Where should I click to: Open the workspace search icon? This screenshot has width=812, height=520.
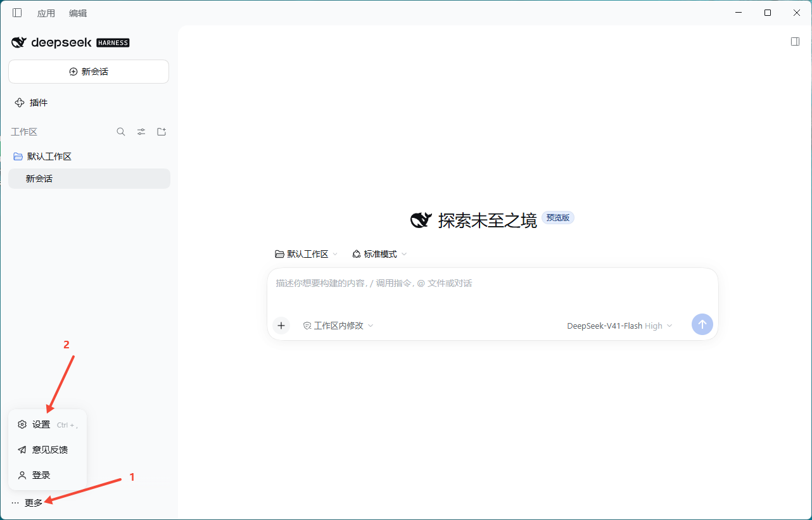click(121, 132)
